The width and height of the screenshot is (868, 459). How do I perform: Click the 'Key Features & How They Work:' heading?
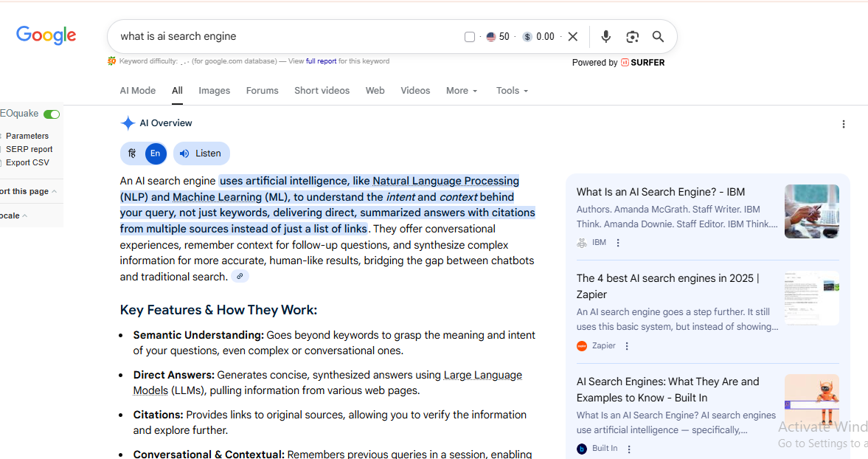pos(219,309)
